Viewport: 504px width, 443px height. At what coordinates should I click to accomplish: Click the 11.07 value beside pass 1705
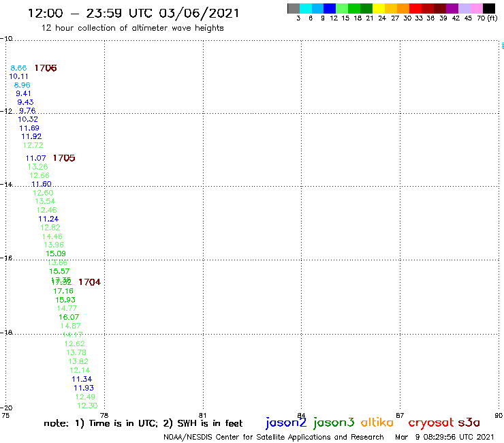(35, 158)
